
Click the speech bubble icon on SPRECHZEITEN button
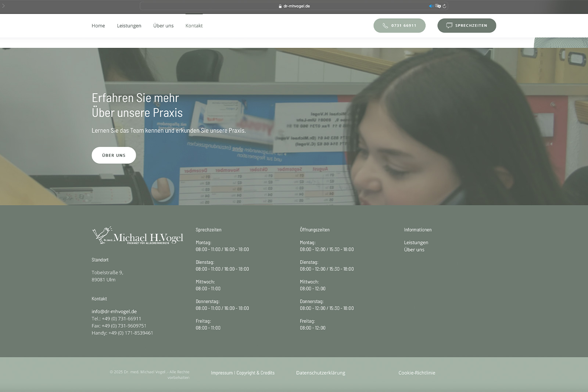coord(449,25)
